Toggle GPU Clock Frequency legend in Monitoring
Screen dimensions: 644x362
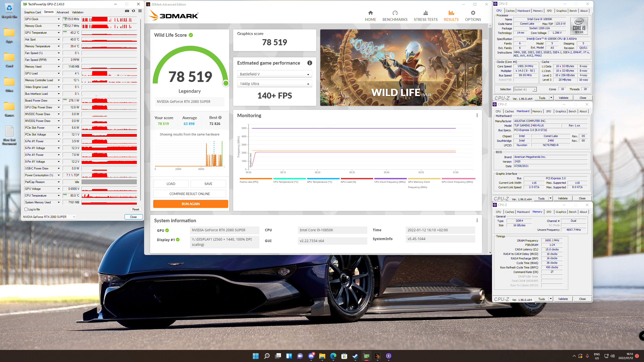(458, 180)
